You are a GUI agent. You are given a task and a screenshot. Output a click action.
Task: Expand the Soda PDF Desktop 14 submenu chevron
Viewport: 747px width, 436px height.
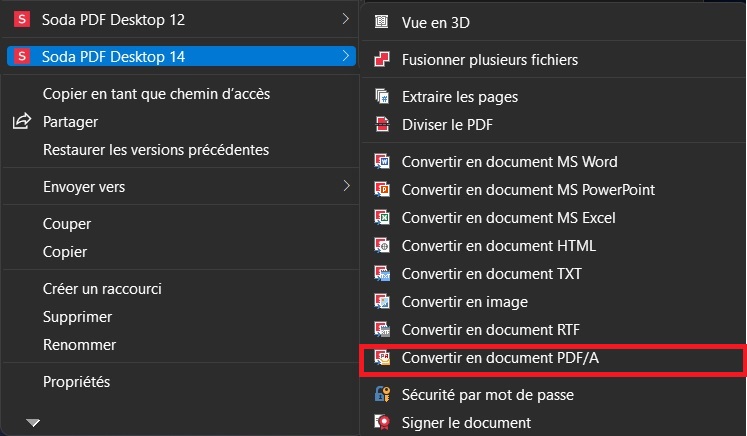point(346,56)
